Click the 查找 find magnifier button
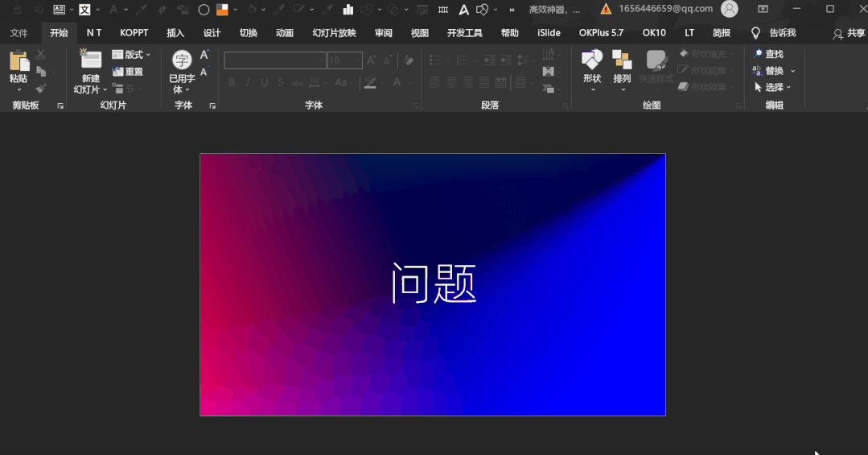This screenshot has width=868, height=455. (768, 54)
